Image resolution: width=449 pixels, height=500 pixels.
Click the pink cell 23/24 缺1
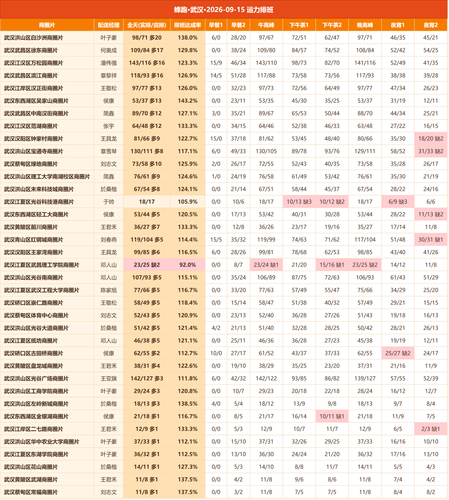coord(266,265)
